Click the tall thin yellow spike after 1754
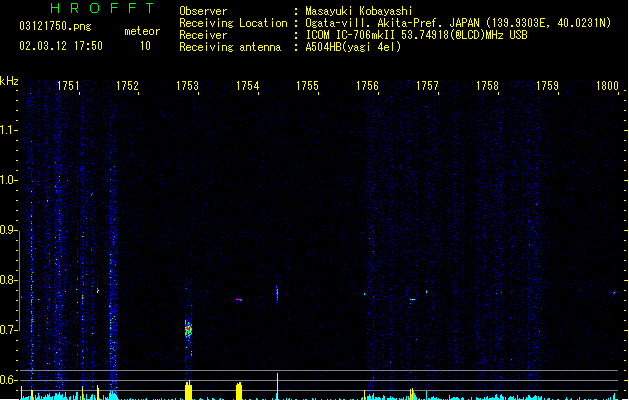Viewport: 629px width, 400px height. point(277,386)
